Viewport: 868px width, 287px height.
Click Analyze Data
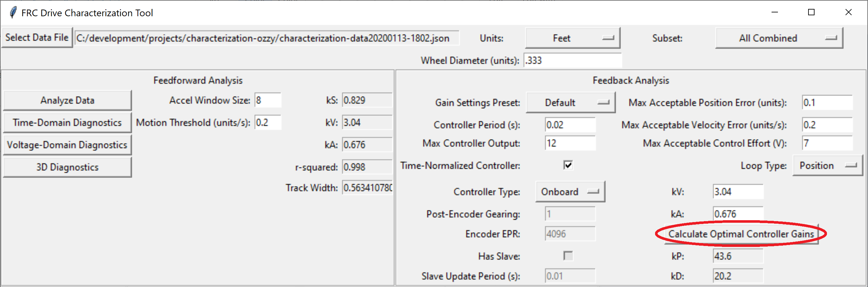tap(67, 100)
